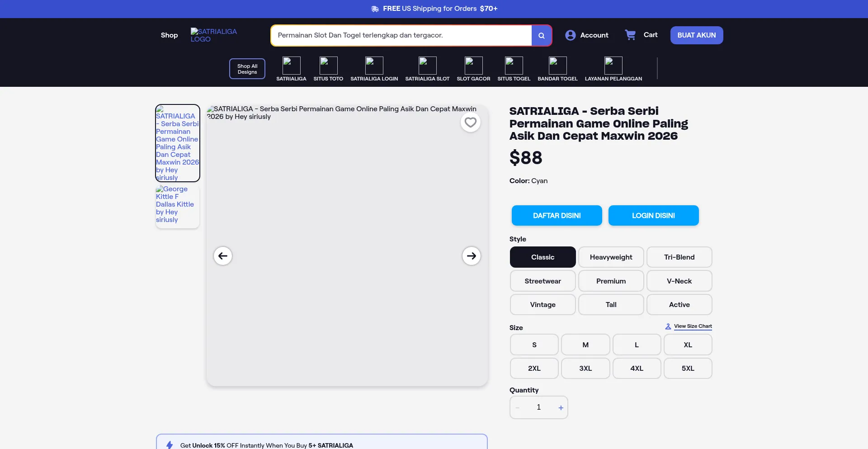Choose size XL
Screen dimensions: 868x449
(688, 345)
